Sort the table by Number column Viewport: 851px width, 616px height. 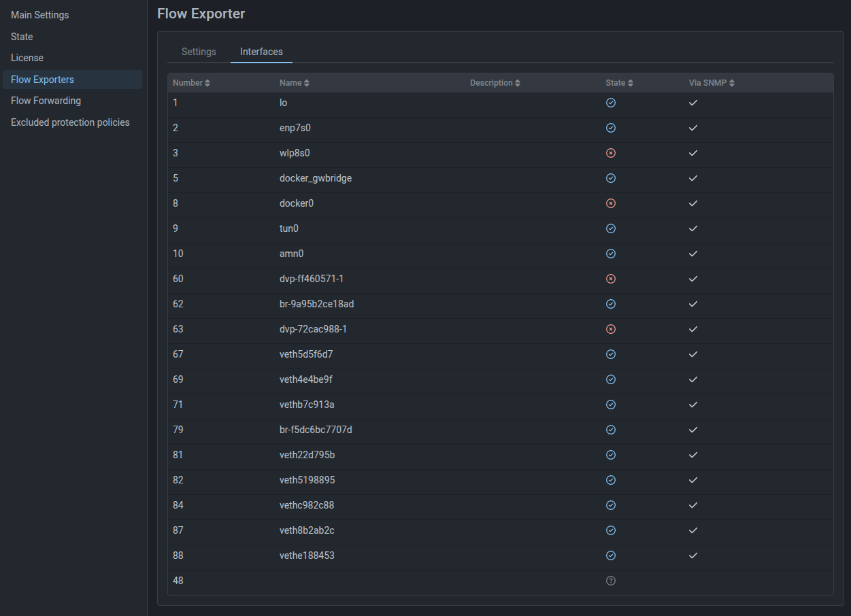[191, 83]
